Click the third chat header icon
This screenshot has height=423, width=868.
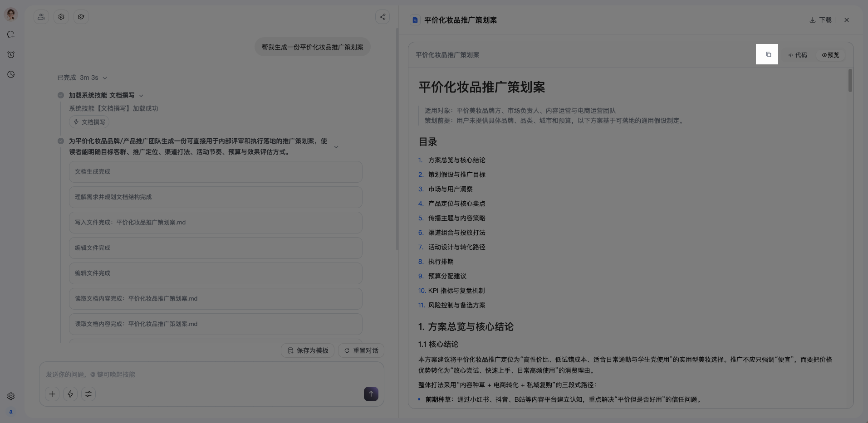pyautogui.click(x=81, y=17)
